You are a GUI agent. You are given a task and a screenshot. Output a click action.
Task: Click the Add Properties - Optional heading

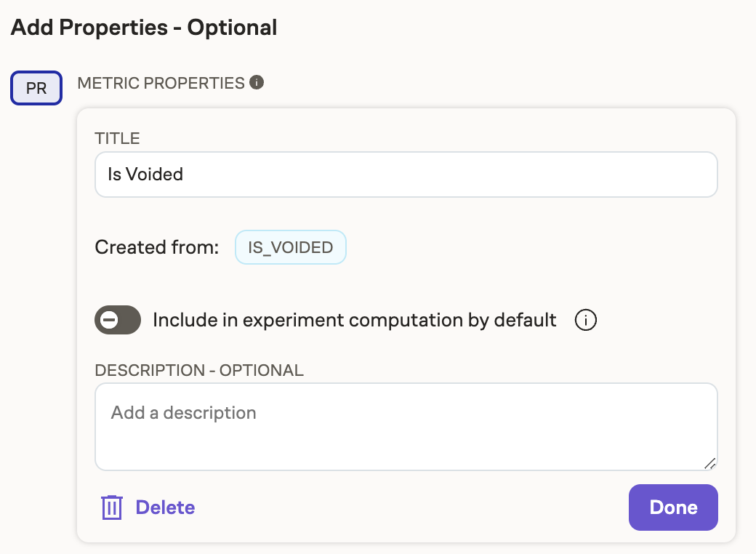(x=142, y=27)
